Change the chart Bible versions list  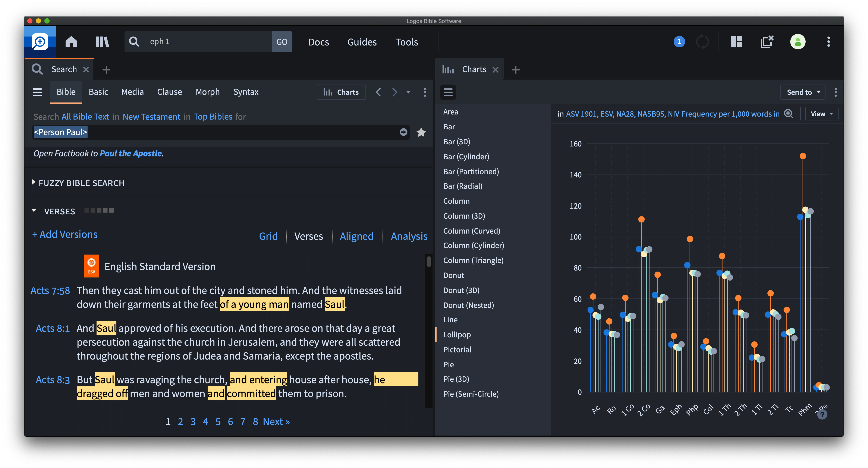tap(622, 114)
